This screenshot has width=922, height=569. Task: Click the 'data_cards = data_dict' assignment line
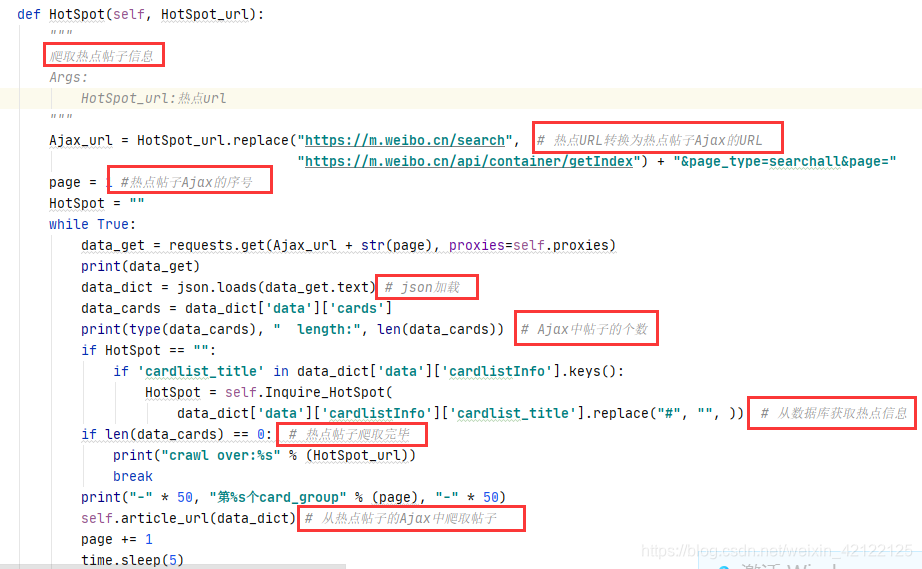(x=236, y=309)
